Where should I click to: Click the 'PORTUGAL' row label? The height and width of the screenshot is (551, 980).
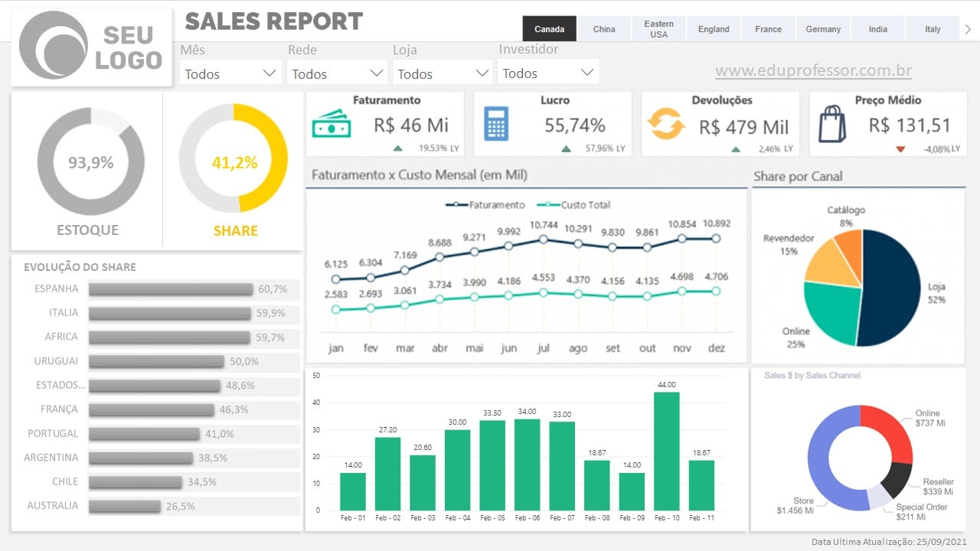pyautogui.click(x=53, y=433)
